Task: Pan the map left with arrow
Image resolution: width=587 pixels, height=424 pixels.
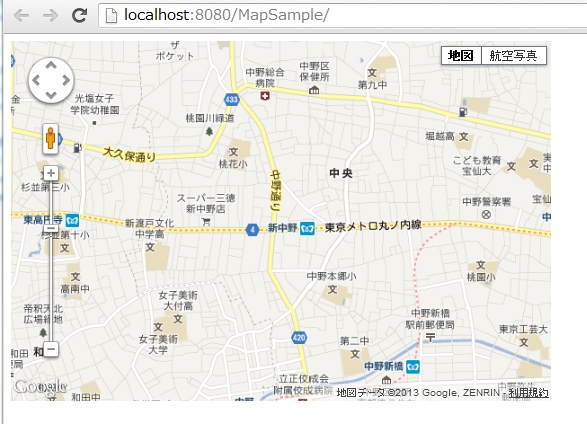Action: [x=36, y=80]
